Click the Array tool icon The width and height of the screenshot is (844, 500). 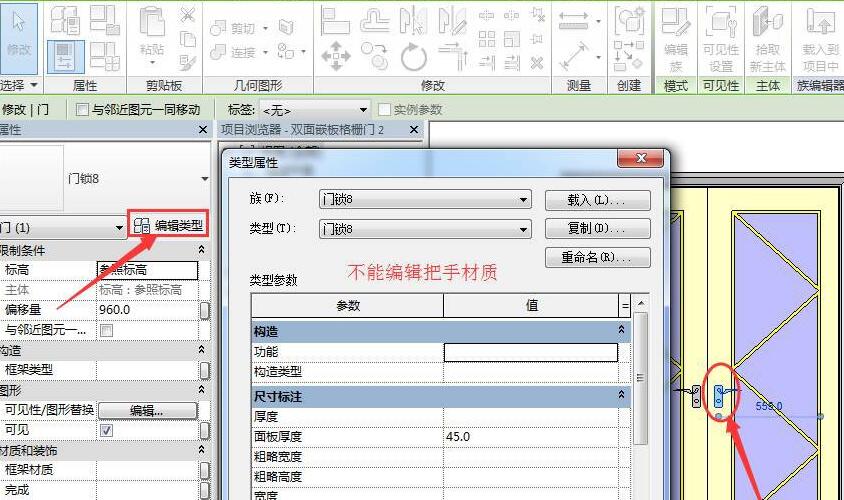pos(487,39)
